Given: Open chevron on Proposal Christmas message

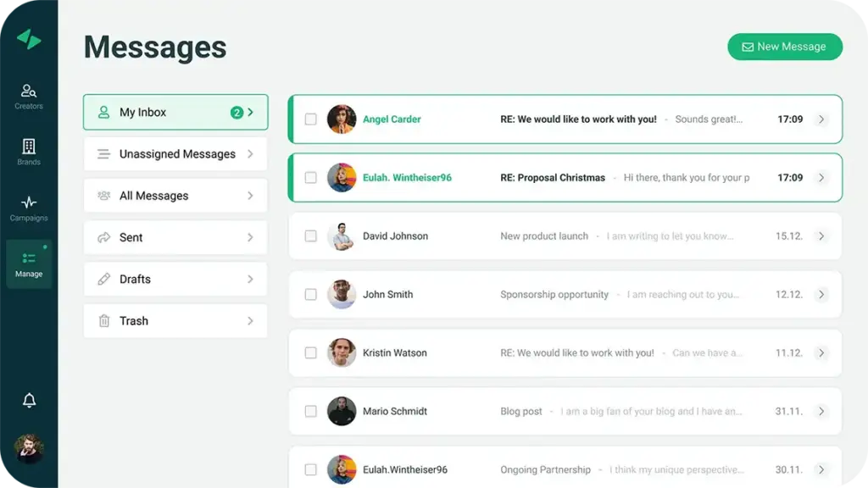Looking at the screenshot, I should pyautogui.click(x=821, y=178).
